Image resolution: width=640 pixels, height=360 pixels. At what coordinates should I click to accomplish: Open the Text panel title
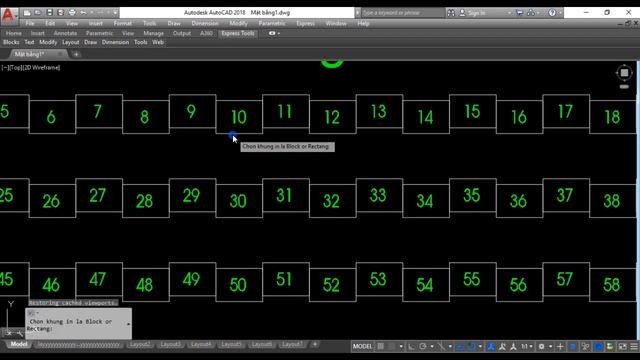pyautogui.click(x=29, y=42)
